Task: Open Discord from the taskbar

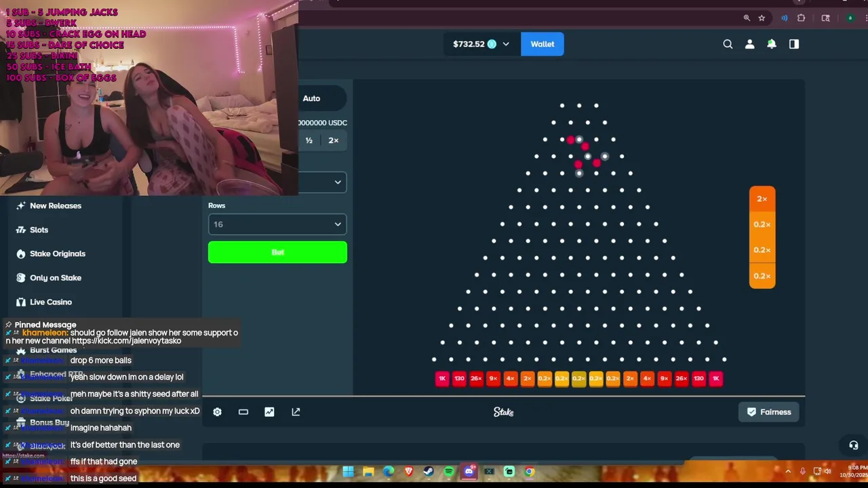Action: point(469,471)
